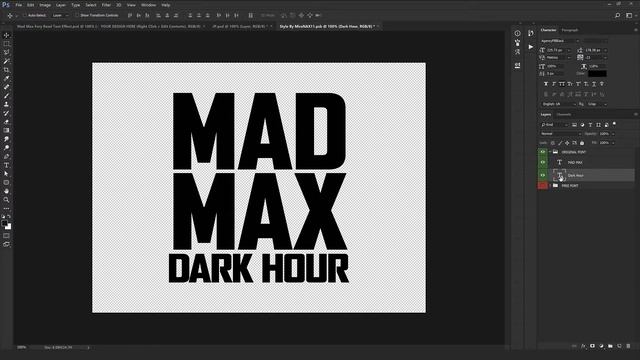Show the FREE FONT group

click(x=542, y=186)
